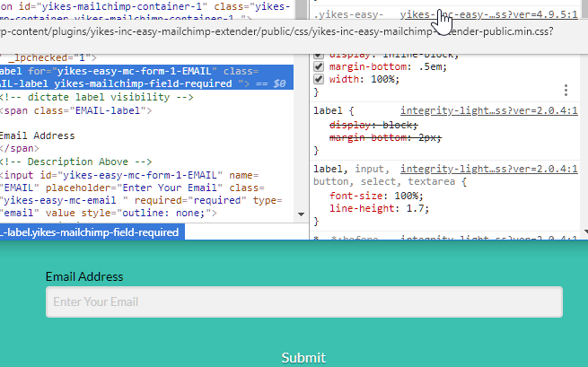Open the yikes-inc-easy stylesheet ver=4.9.5 link

[x=488, y=14]
